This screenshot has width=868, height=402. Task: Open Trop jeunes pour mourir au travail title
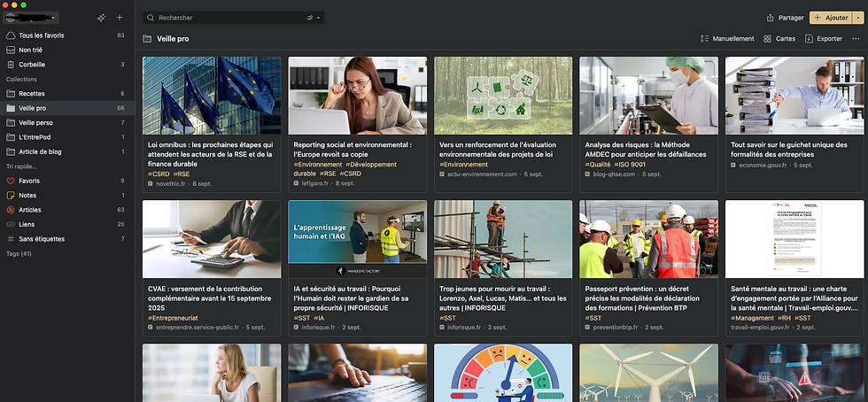pos(503,298)
